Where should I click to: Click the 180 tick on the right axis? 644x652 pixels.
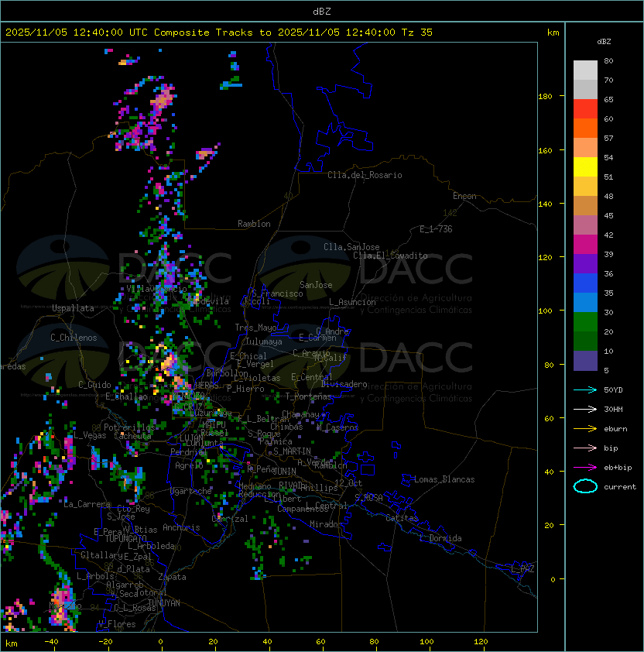[x=545, y=96]
